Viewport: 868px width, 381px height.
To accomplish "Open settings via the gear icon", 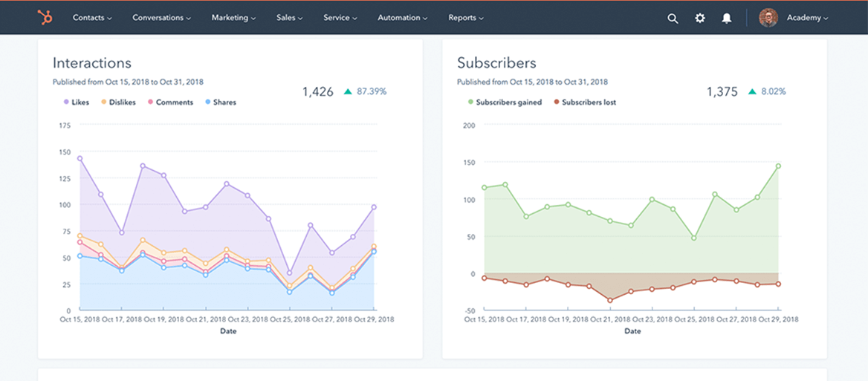I will pos(700,19).
